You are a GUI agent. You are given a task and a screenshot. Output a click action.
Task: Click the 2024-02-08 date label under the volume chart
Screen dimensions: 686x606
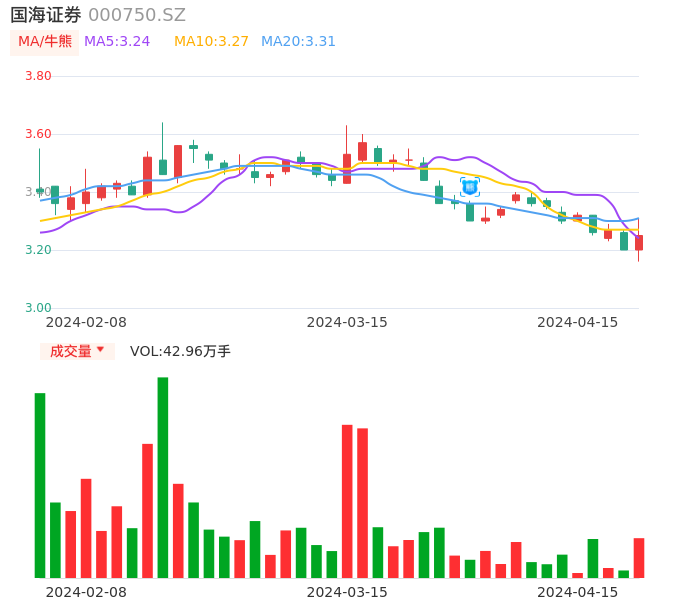pos(86,592)
